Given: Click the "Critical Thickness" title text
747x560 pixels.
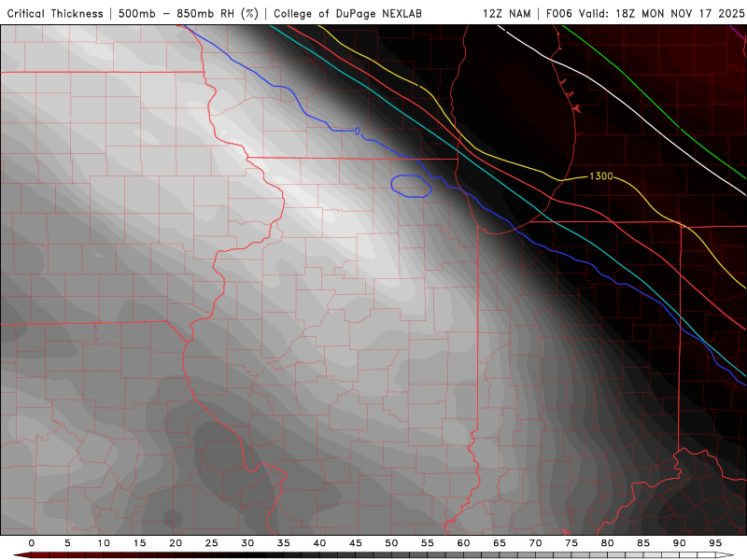Looking at the screenshot, I should pyautogui.click(x=55, y=13).
